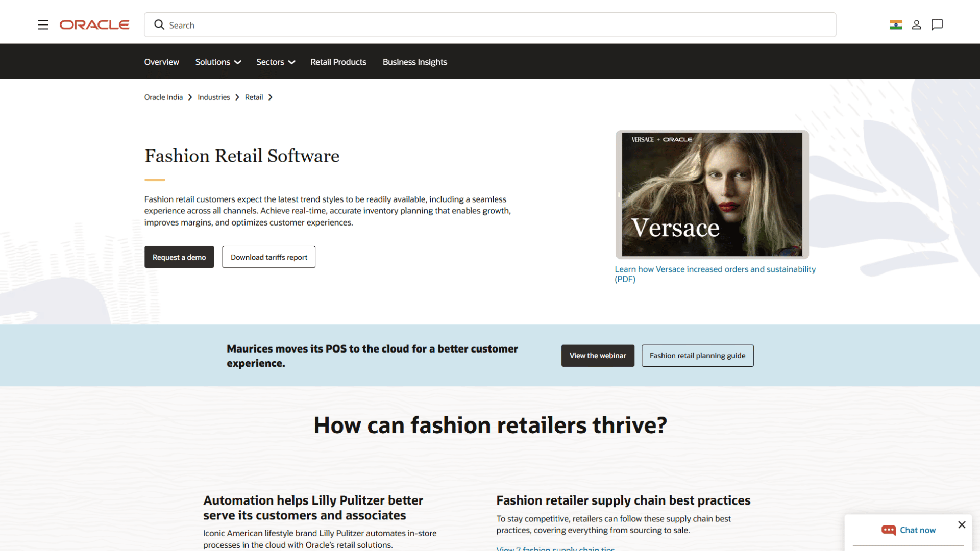Click the Maurices POS cloud banner text
Screen dimensions: 980x551
point(372,356)
